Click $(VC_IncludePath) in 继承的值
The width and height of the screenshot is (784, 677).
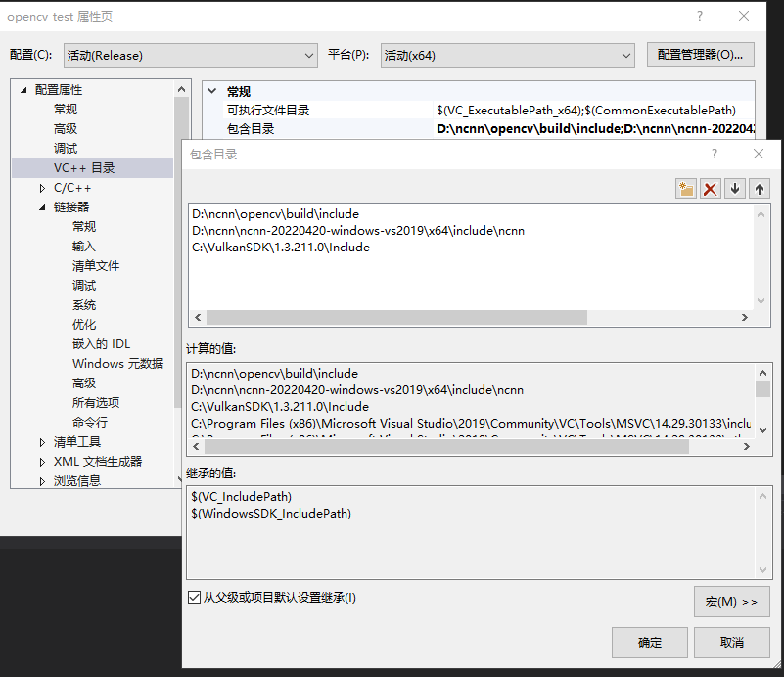pos(241,497)
